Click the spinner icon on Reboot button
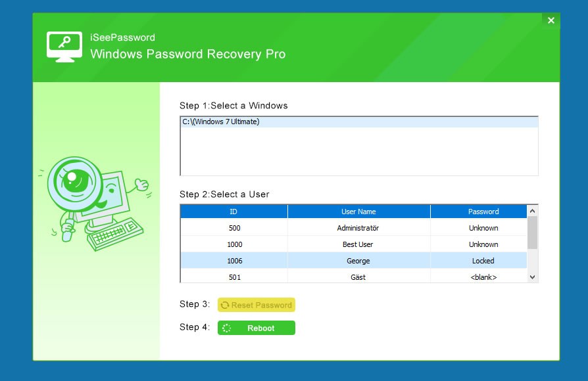 (226, 328)
